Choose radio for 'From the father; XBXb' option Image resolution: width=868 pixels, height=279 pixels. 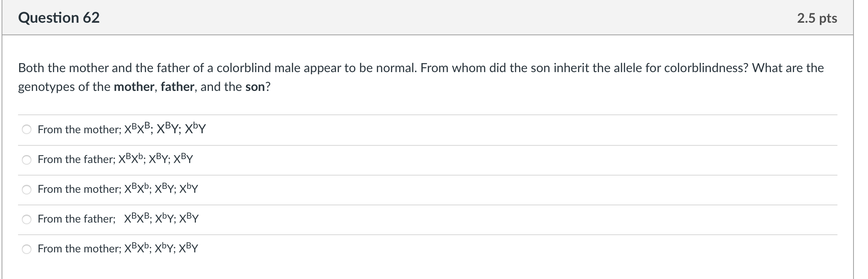point(27,159)
